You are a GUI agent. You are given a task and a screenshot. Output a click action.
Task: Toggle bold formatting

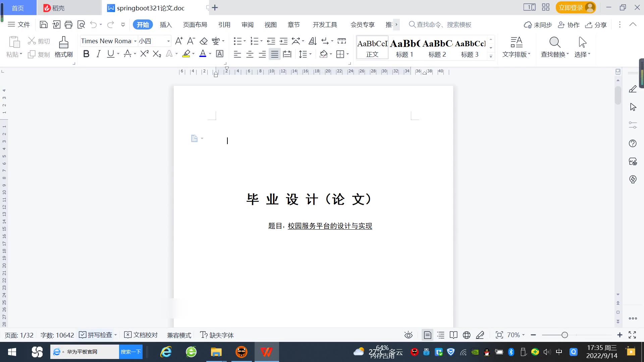(x=86, y=54)
